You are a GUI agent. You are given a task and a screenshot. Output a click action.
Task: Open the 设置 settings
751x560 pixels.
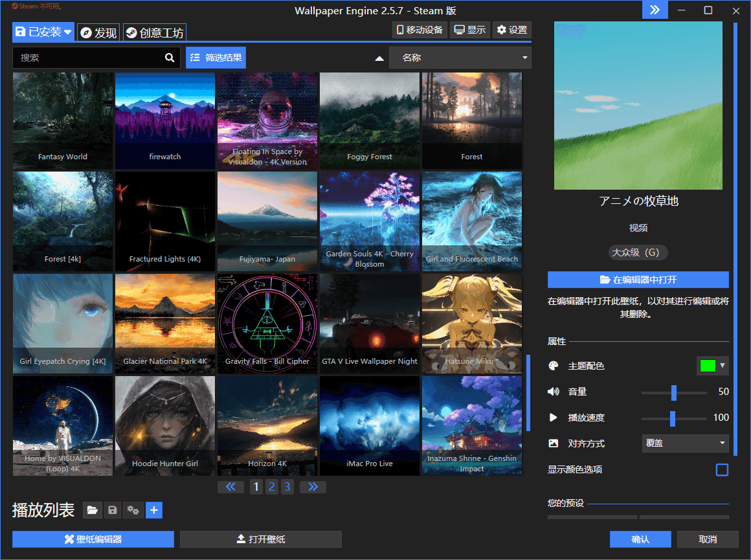point(512,30)
